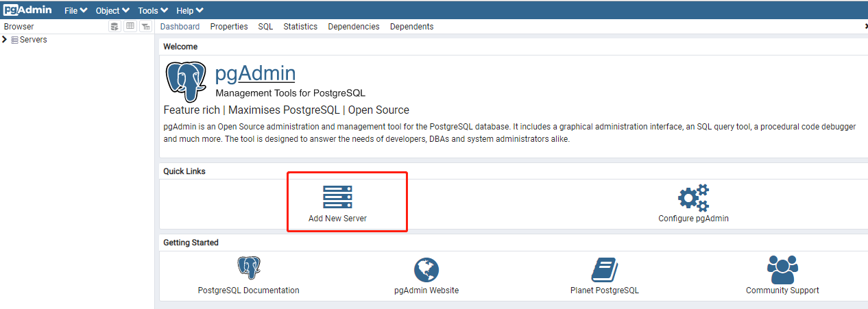The height and width of the screenshot is (309, 868).
Task: Click the 'Management Tools for PostgreSQL' subtitle
Action: [290, 92]
